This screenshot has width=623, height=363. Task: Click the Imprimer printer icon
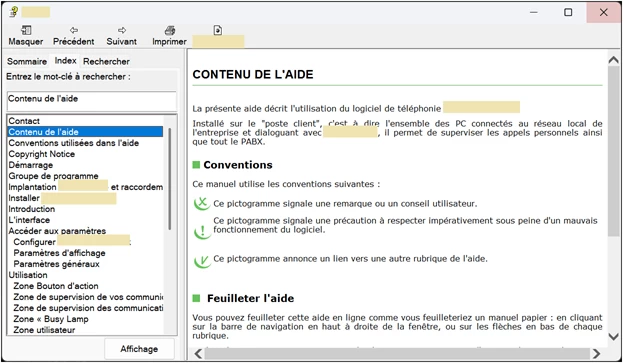tap(170, 30)
